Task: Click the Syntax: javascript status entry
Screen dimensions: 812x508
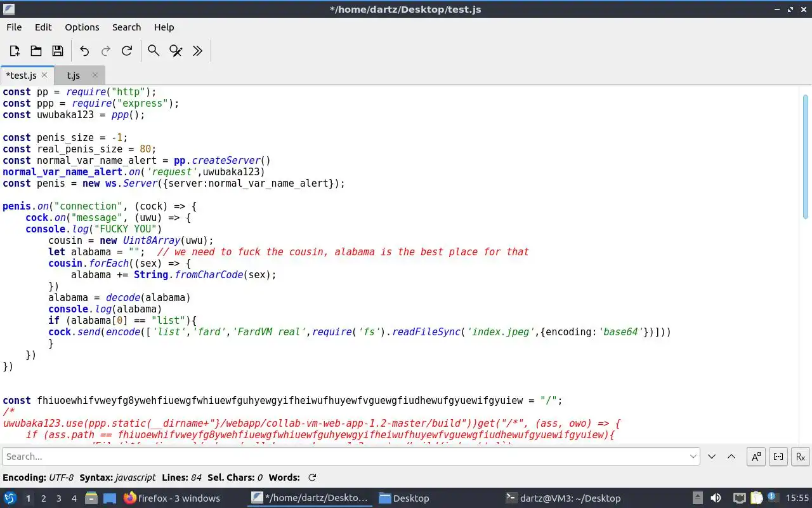Action: (x=118, y=478)
